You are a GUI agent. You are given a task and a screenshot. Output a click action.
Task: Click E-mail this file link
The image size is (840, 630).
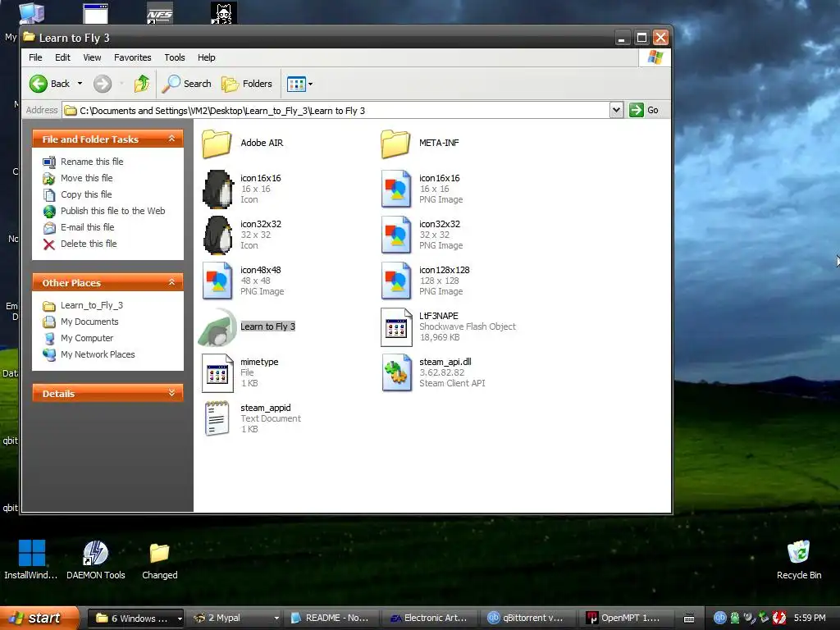tap(87, 227)
